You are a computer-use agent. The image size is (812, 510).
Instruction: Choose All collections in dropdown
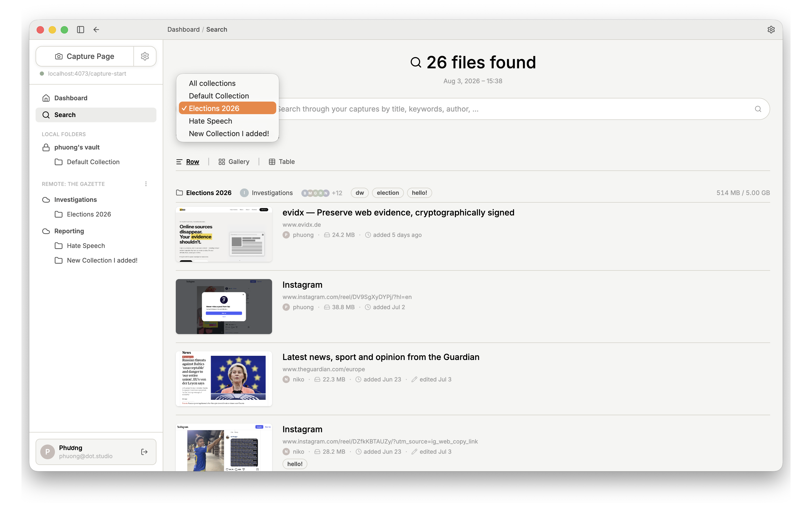click(x=227, y=83)
